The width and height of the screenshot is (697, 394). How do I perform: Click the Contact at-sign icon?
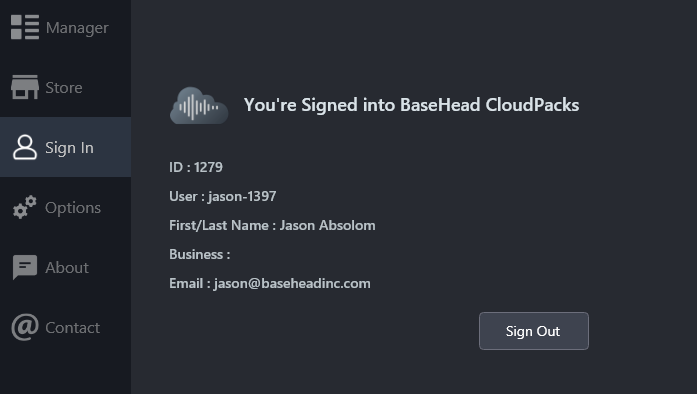click(25, 327)
